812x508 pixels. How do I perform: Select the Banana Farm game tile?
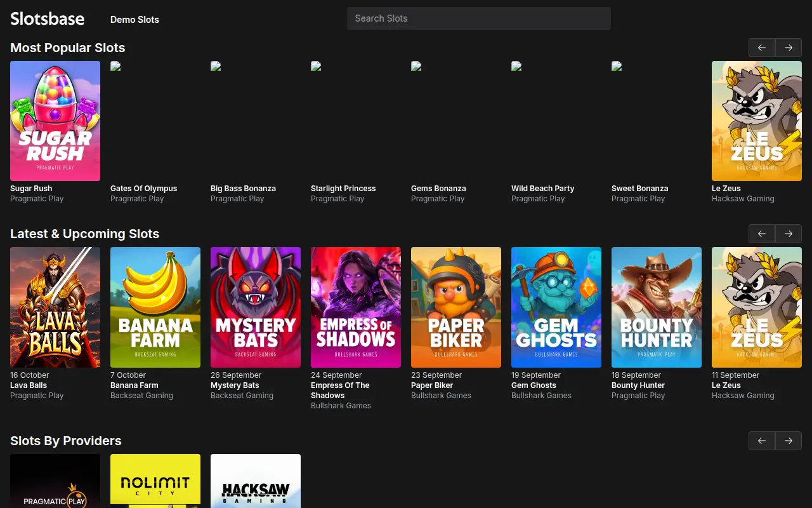click(x=155, y=307)
